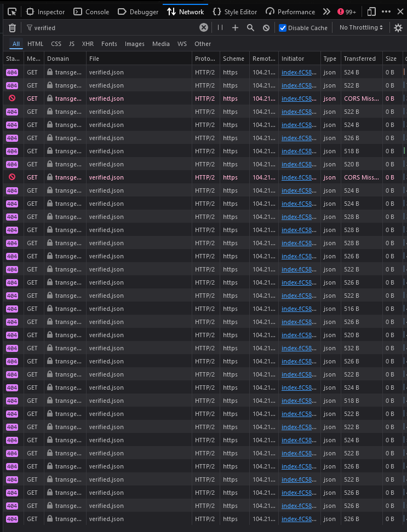Sort by Protocol column header
Viewport: 407px width, 532px height.
[x=206, y=59]
